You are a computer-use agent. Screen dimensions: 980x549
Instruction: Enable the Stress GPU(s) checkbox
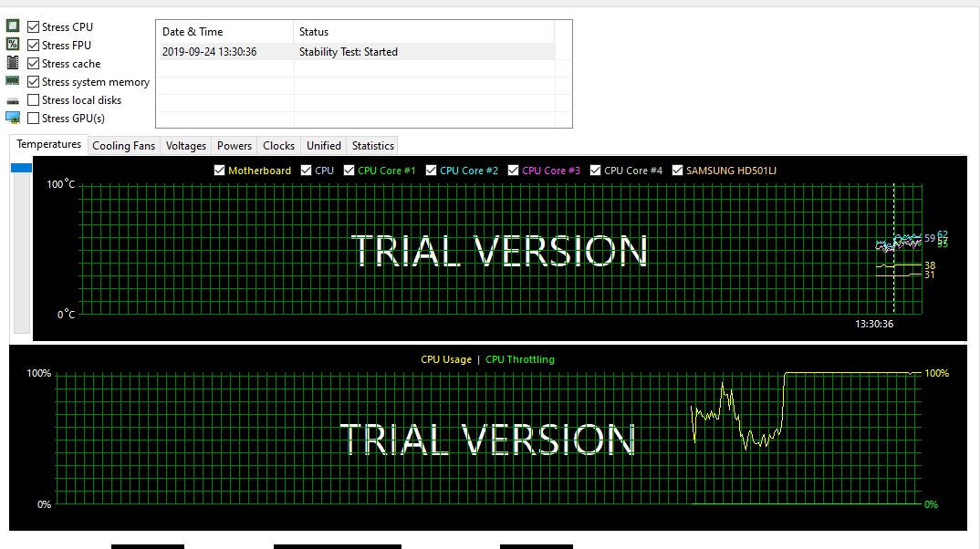pyautogui.click(x=34, y=118)
